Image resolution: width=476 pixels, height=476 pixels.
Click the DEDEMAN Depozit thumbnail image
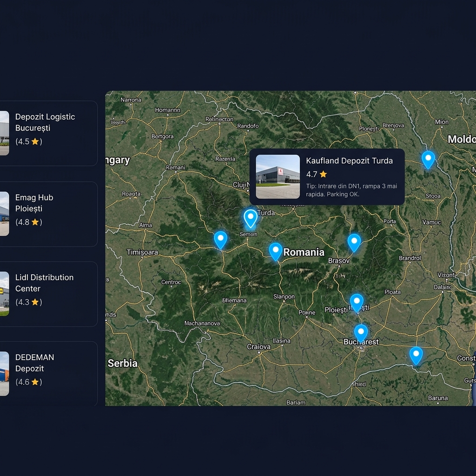coord(4,374)
